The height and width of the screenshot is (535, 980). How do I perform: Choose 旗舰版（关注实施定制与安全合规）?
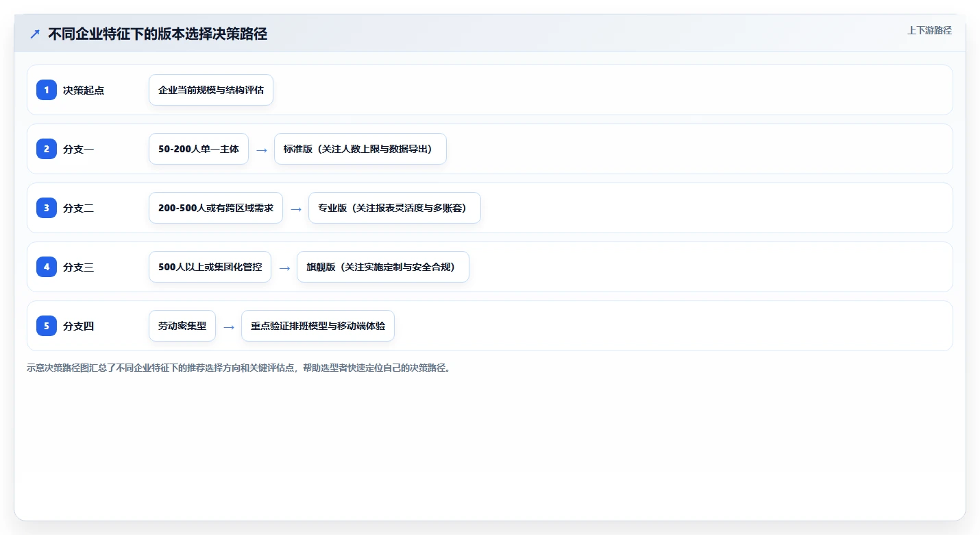[383, 267]
